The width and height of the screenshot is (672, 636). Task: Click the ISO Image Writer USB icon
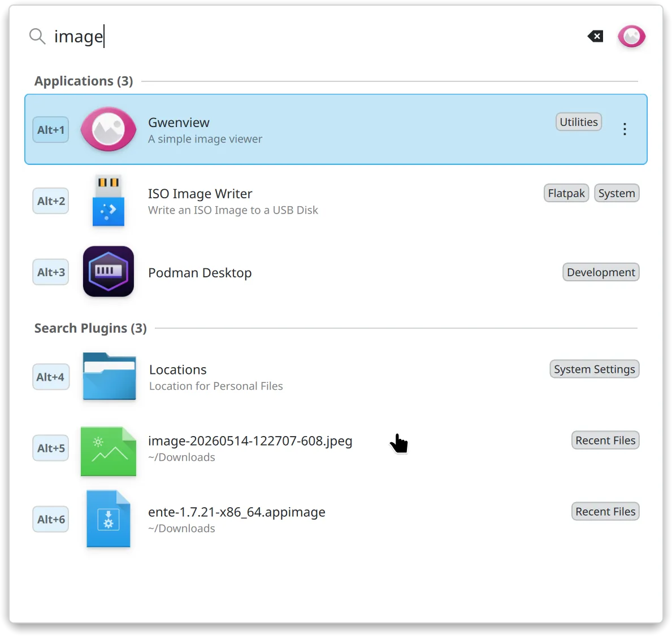pos(109,201)
